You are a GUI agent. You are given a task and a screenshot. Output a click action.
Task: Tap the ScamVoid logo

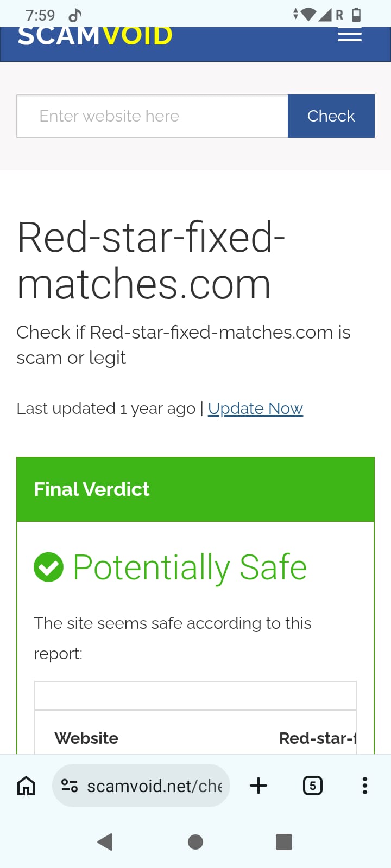tap(95, 37)
